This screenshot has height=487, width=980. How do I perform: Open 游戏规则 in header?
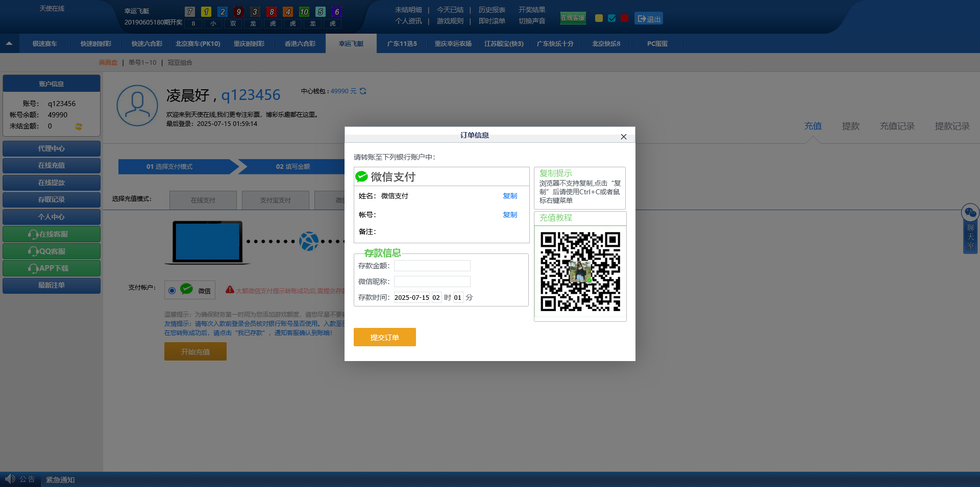pos(450,21)
